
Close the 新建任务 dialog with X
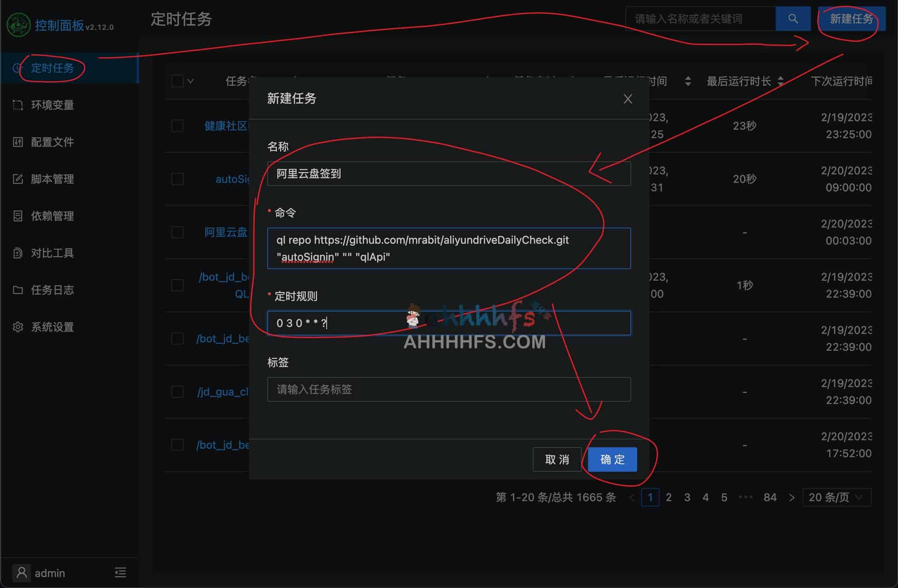[627, 99]
